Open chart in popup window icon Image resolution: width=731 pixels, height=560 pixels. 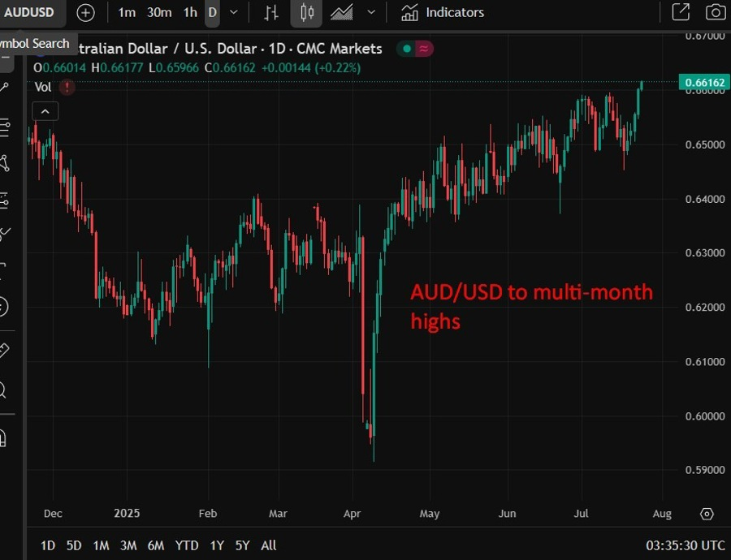(681, 12)
